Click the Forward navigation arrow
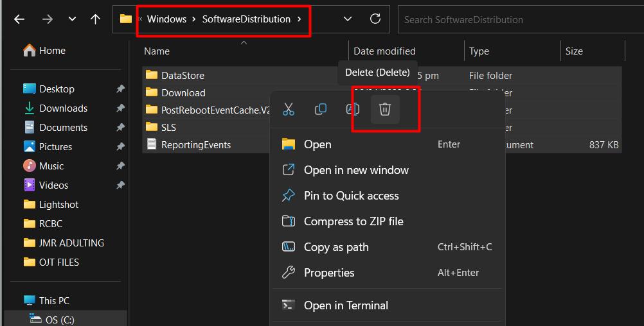The image size is (644, 326). 47,19
